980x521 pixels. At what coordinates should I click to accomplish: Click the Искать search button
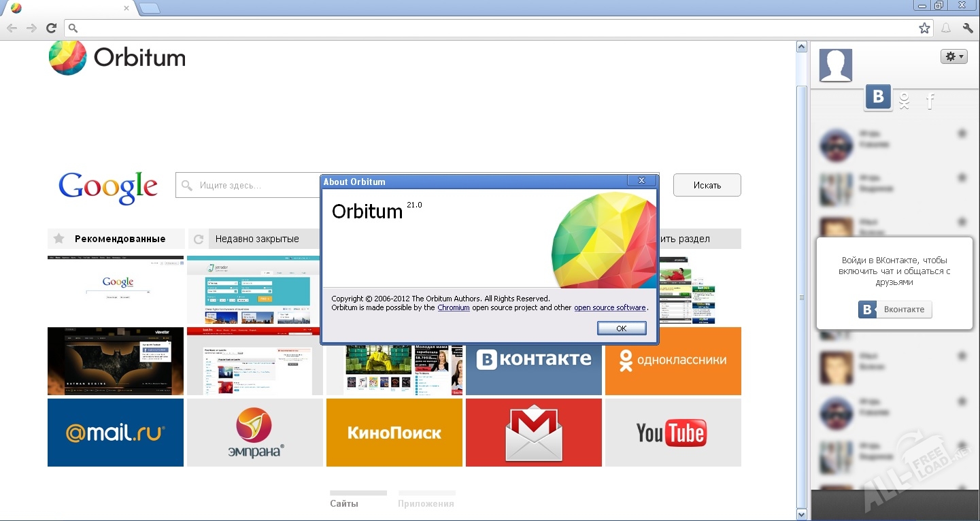coord(707,185)
